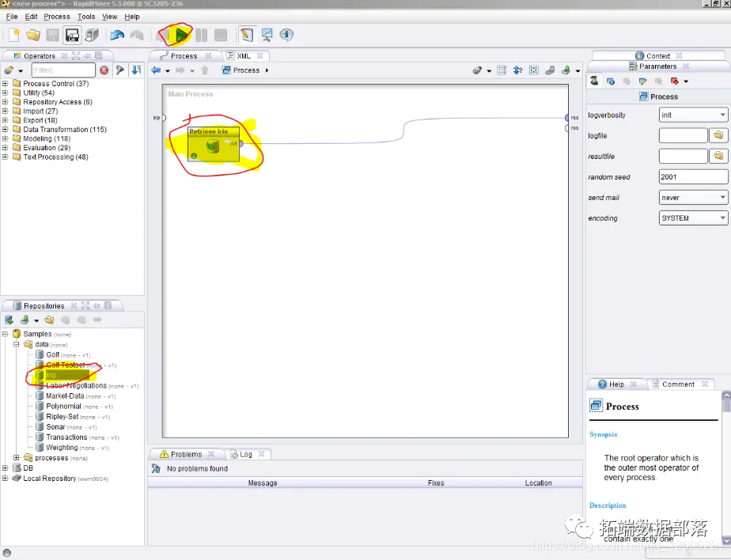Click the open folder icon in Repositories toolbar
The width and height of the screenshot is (731, 560).
[x=49, y=320]
